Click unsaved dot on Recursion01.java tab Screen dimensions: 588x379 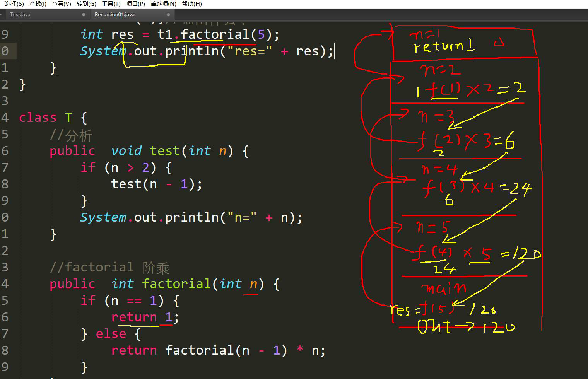click(168, 15)
